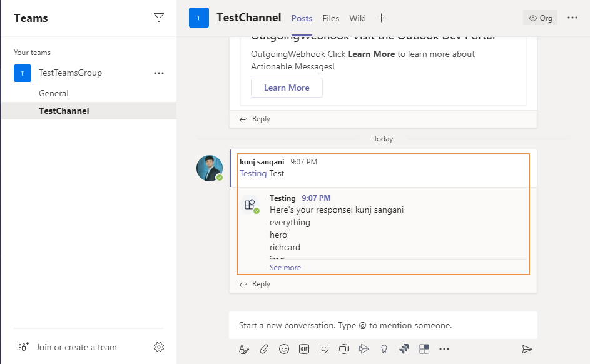Viewport: 590px width, 364px height.
Task: Switch to the Posts tab
Action: click(302, 18)
